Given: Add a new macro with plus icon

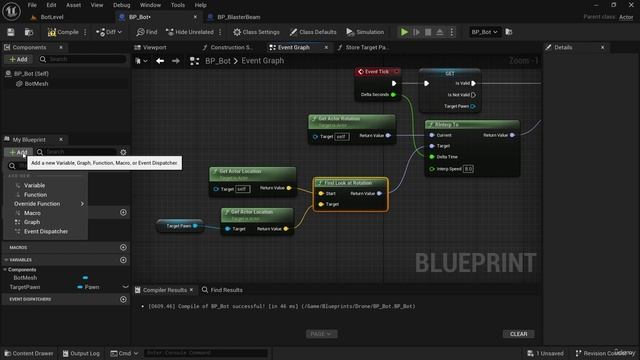Looking at the screenshot, I should click(123, 247).
